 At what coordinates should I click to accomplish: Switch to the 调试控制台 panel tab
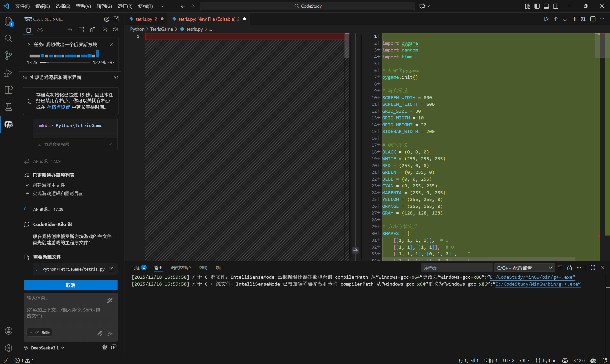[x=180, y=268]
